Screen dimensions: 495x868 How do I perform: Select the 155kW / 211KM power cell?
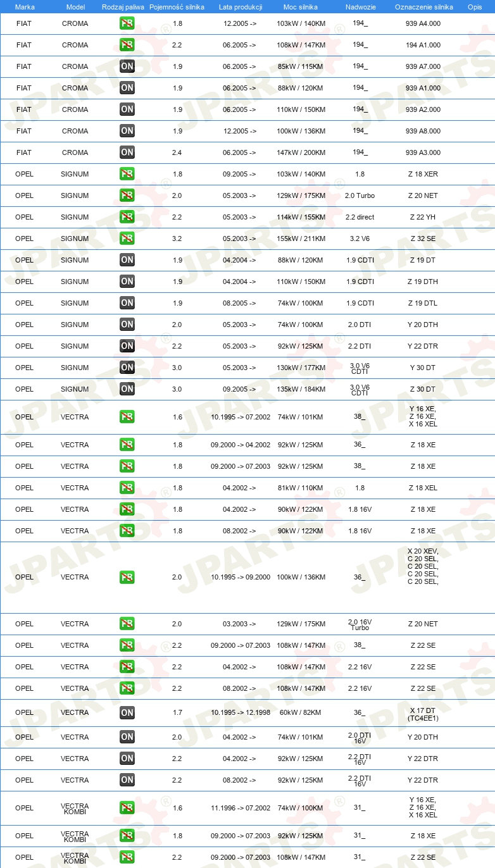click(x=301, y=239)
